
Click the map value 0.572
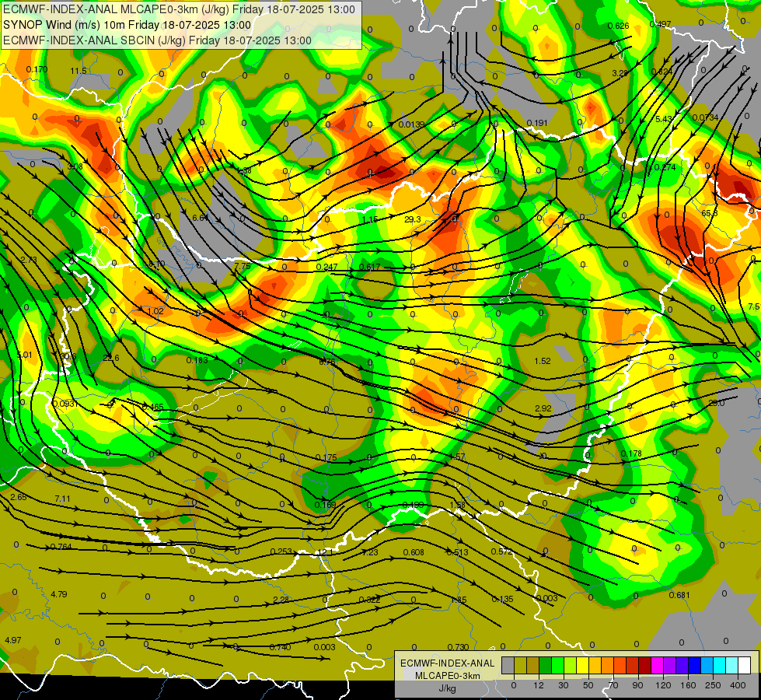point(502,551)
